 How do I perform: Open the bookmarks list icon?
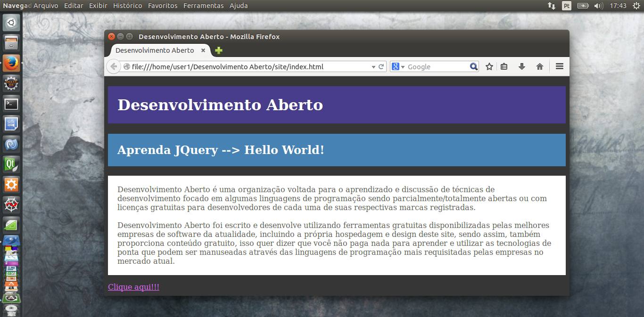[504, 67]
